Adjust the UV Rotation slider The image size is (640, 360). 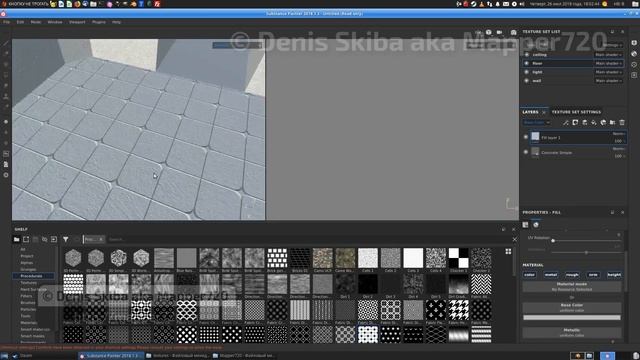coord(586,241)
